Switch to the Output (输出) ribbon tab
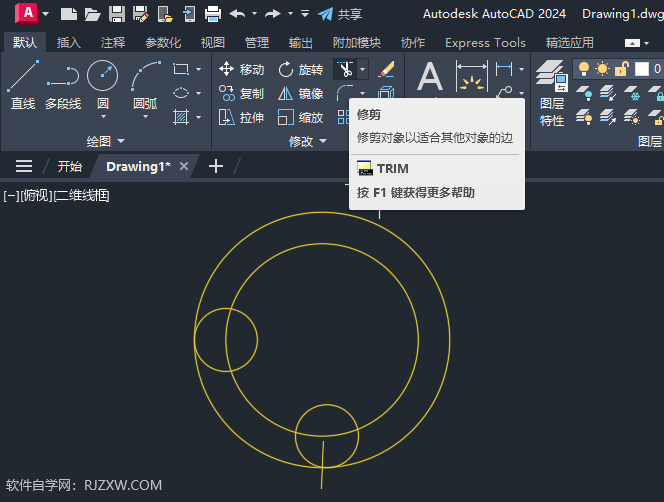Image resolution: width=664 pixels, height=502 pixels. coord(301,42)
